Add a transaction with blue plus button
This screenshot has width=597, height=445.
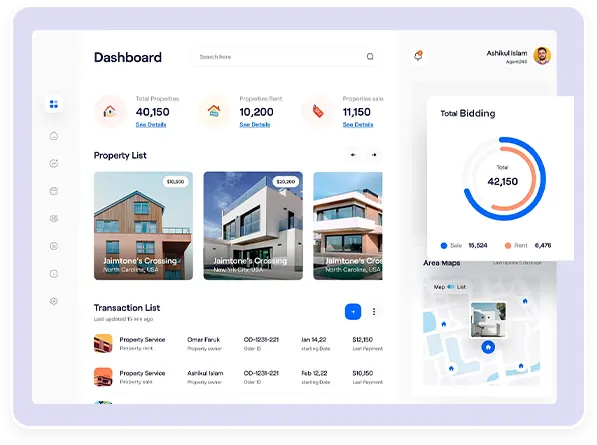353,312
